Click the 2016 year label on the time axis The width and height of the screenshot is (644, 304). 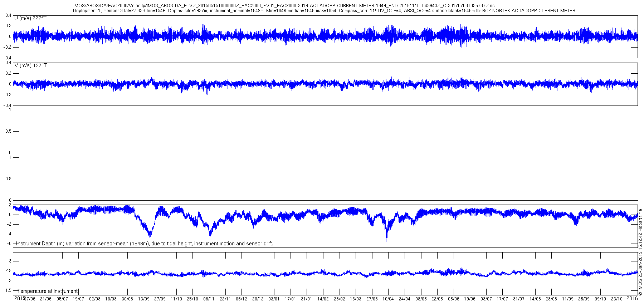(633, 298)
